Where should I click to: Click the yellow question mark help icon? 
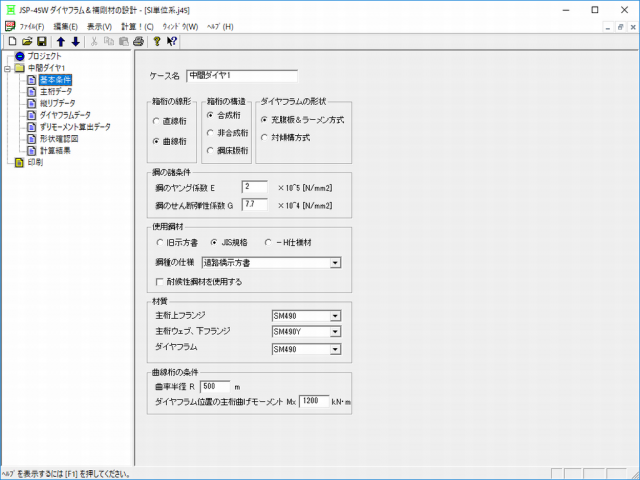coord(157,42)
